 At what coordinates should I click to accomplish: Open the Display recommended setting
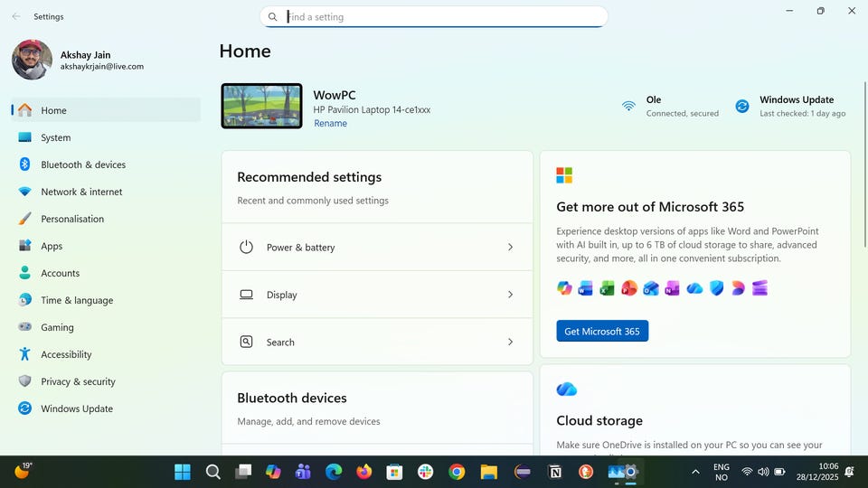pos(377,295)
